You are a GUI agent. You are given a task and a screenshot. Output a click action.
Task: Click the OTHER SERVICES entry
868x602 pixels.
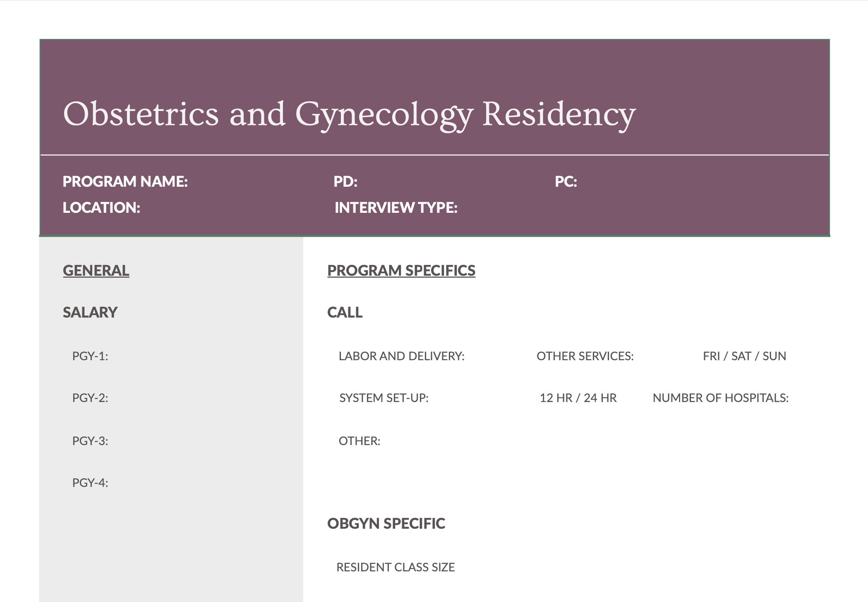pyautogui.click(x=585, y=355)
